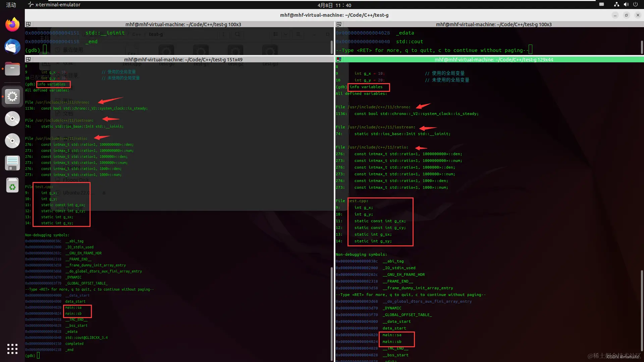The width and height of the screenshot is (644, 362).
Task: Click the group icon of the 151x49 pane
Action: pyautogui.click(x=29, y=60)
